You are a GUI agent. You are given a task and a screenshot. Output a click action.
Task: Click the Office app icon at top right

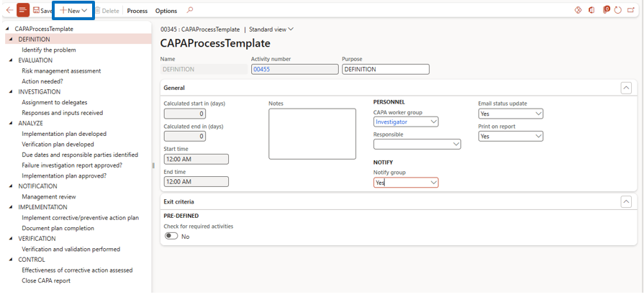(x=591, y=11)
